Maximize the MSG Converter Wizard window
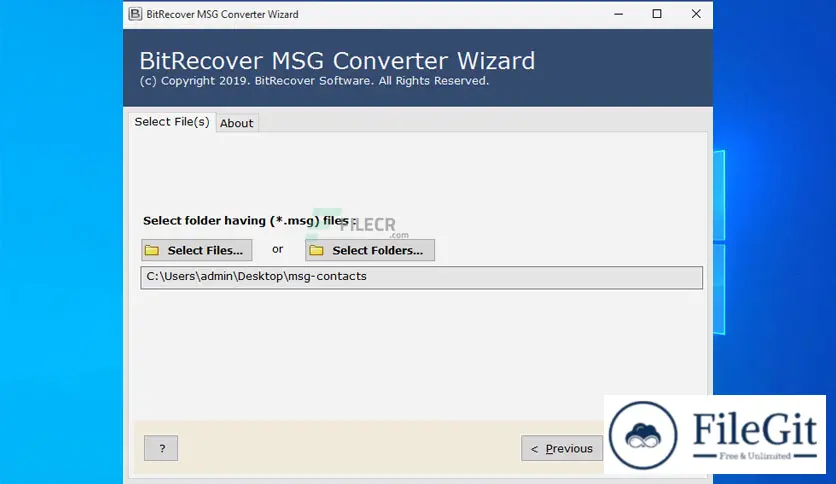This screenshot has height=484, width=836. click(x=657, y=14)
